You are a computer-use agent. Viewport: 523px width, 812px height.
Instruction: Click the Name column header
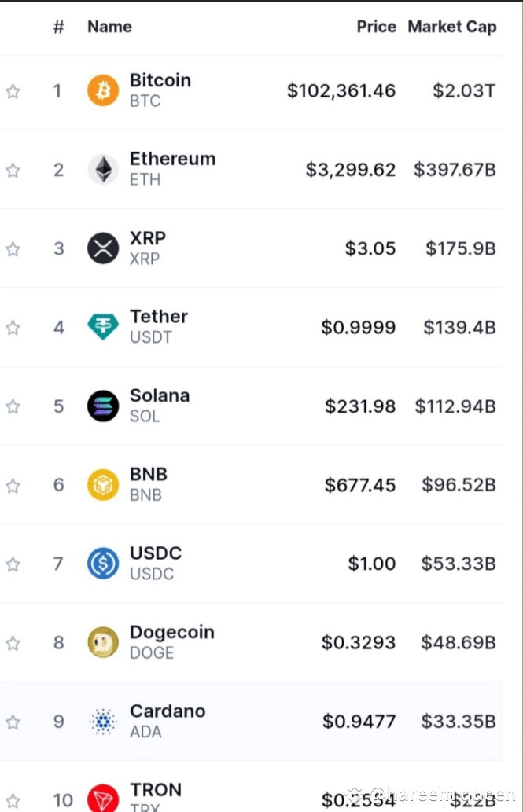(x=109, y=27)
